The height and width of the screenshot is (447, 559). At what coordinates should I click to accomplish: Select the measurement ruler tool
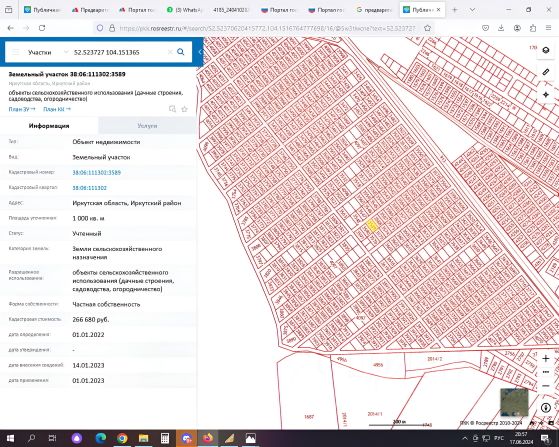click(x=546, y=72)
